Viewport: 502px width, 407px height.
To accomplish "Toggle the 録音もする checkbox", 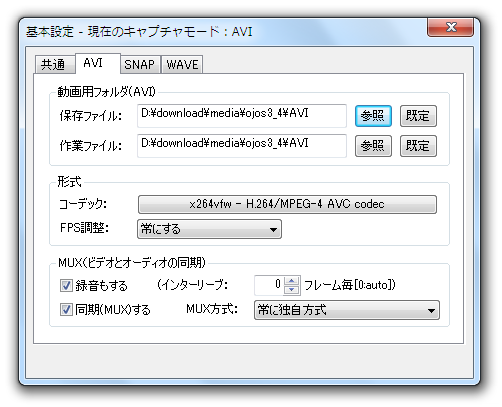I will tap(66, 286).
